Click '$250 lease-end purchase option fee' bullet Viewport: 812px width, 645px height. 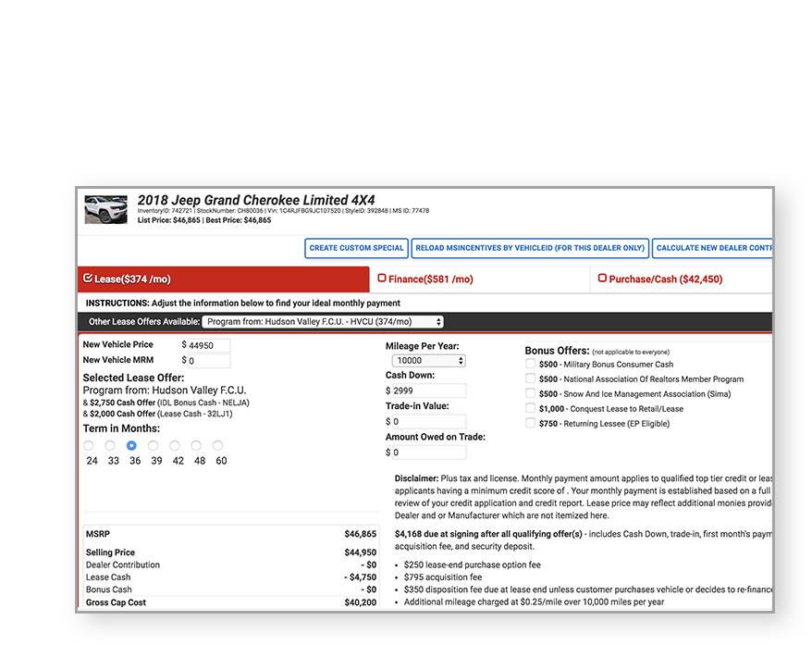tap(473, 564)
